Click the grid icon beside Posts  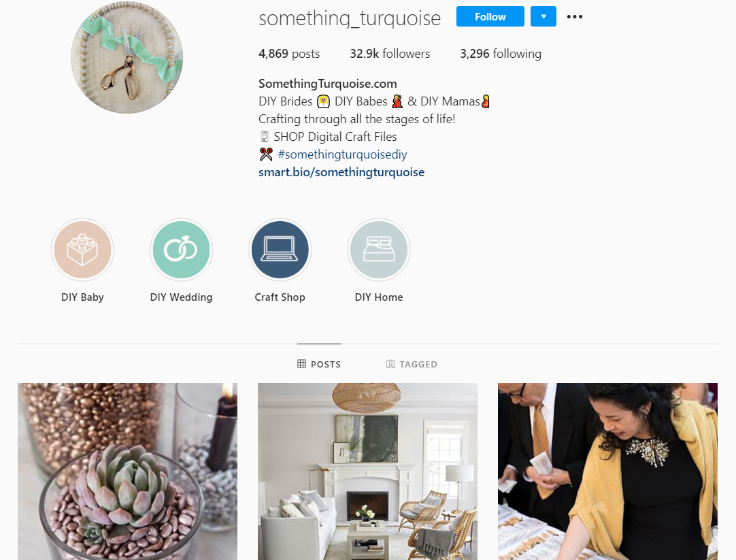pyautogui.click(x=302, y=364)
